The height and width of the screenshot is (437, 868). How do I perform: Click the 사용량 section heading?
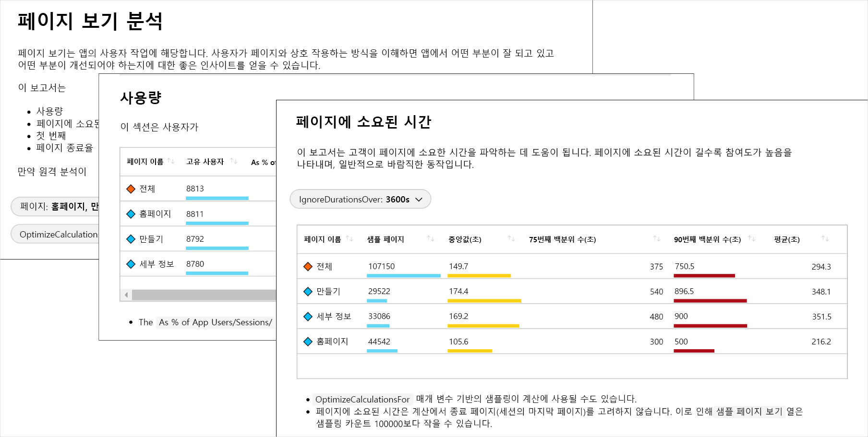[141, 98]
